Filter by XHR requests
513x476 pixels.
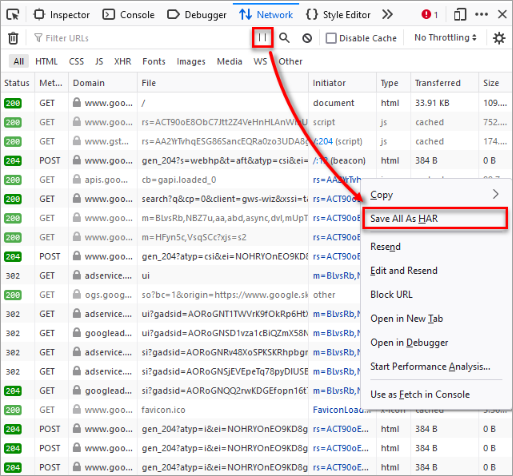(x=122, y=61)
